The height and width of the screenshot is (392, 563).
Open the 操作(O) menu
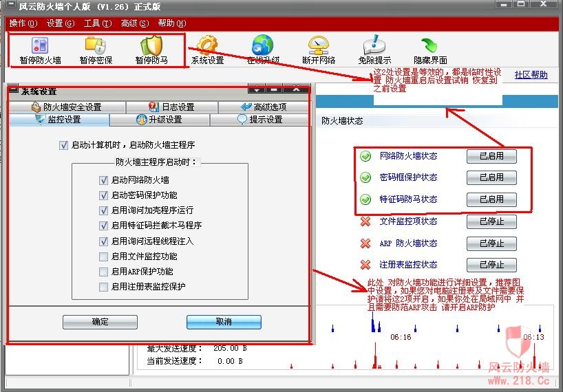coord(23,23)
